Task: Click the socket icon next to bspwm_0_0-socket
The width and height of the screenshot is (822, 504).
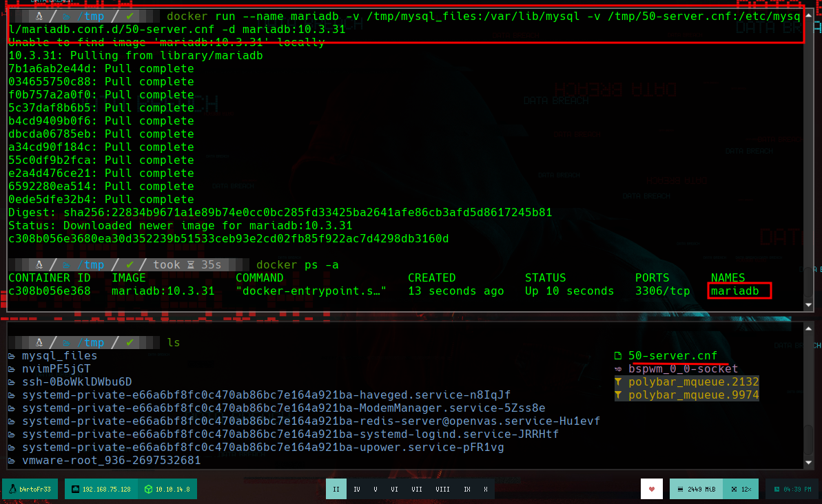Action: pyautogui.click(x=618, y=369)
